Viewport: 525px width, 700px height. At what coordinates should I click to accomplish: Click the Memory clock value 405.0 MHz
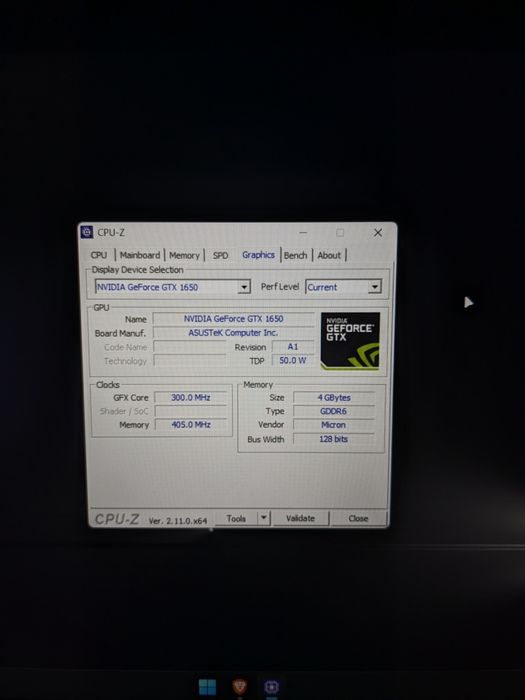(191, 425)
